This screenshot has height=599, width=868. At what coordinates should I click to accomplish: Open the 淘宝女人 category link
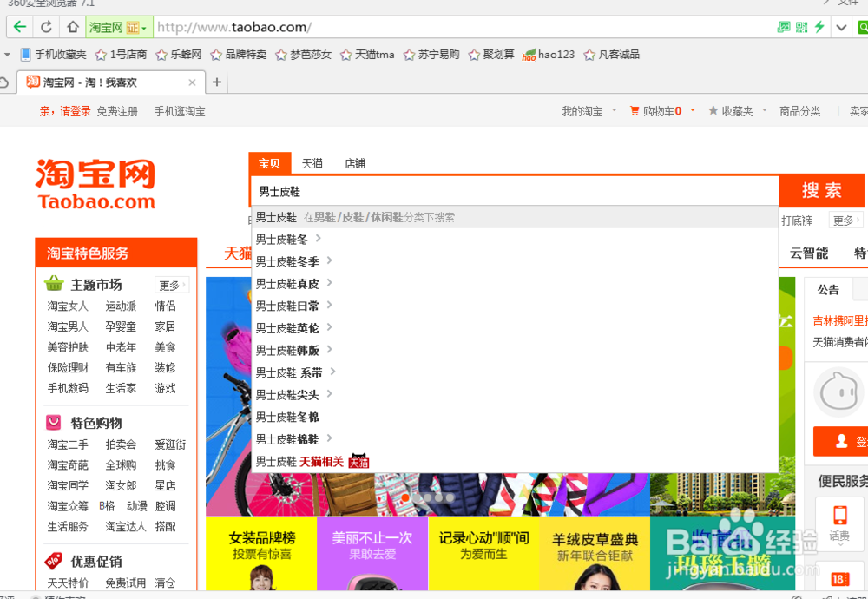(68, 306)
